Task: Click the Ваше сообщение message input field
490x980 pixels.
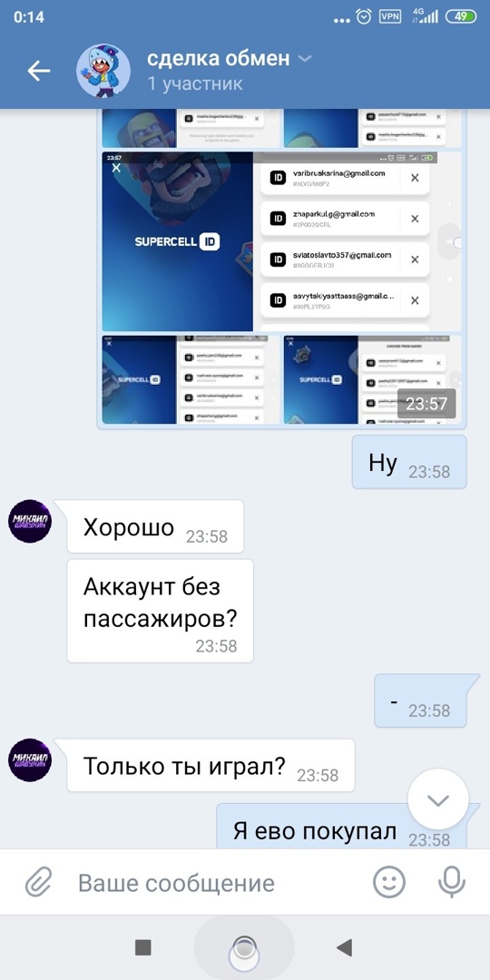Action: pyautogui.click(x=212, y=883)
